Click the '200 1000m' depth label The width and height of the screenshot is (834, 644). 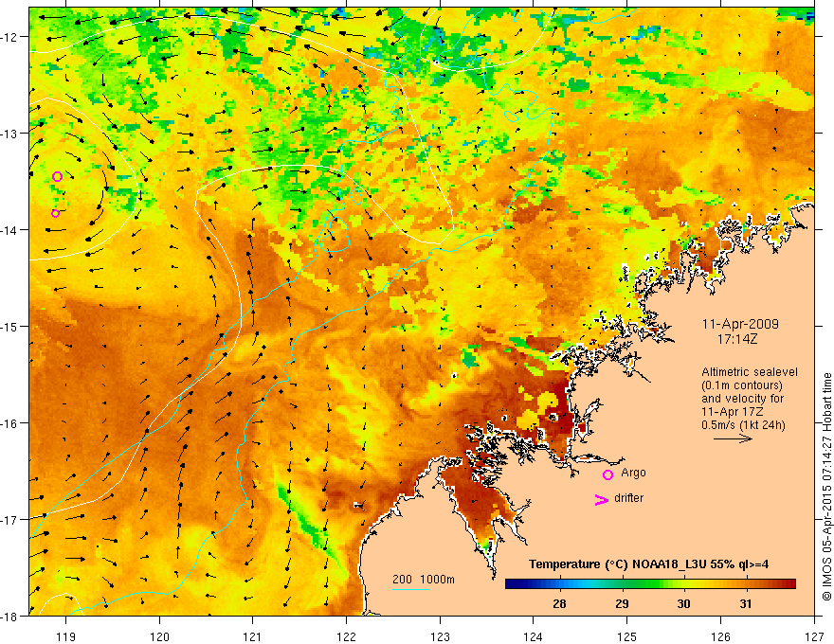tap(424, 580)
